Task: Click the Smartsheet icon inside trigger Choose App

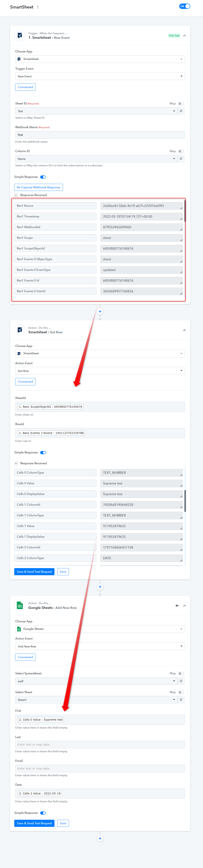Action: click(19, 59)
